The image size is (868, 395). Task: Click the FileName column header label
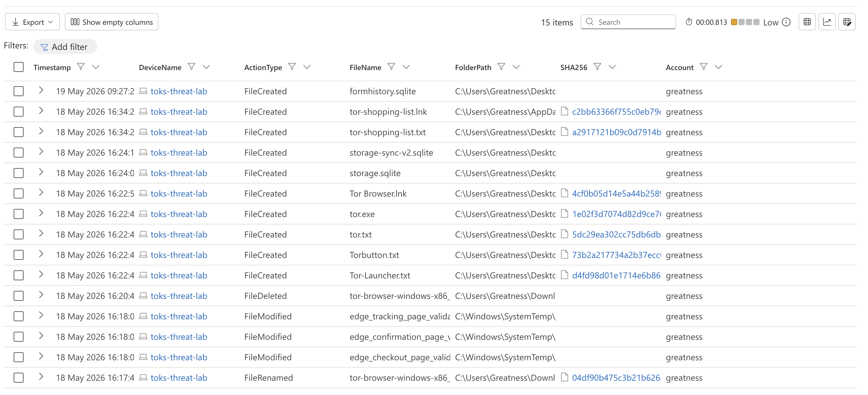pyautogui.click(x=365, y=67)
